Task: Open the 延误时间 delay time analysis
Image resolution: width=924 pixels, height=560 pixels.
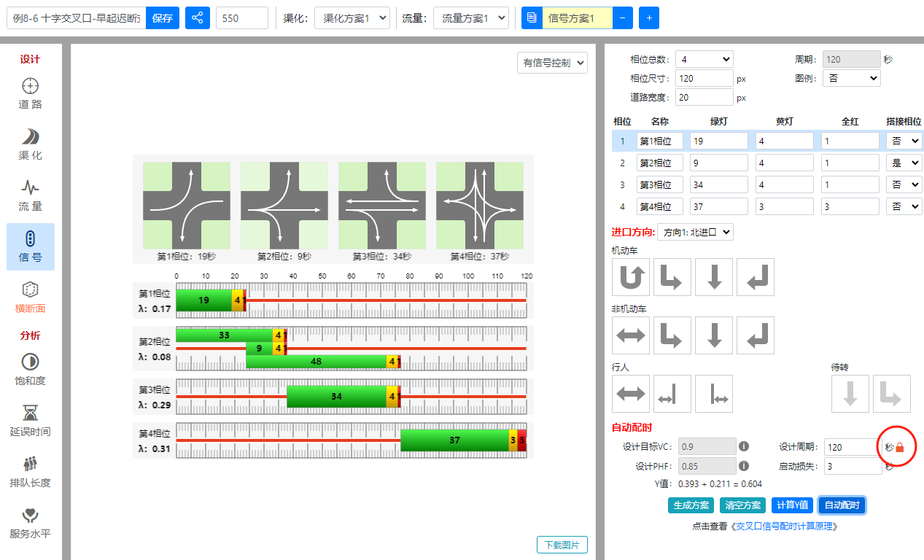Action: pos(31,421)
